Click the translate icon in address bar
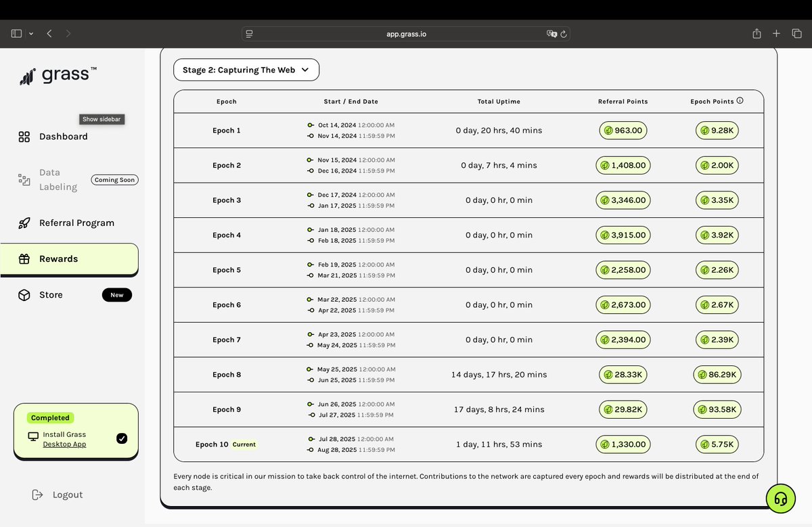Viewport: 812px width, 527px height. [551, 34]
